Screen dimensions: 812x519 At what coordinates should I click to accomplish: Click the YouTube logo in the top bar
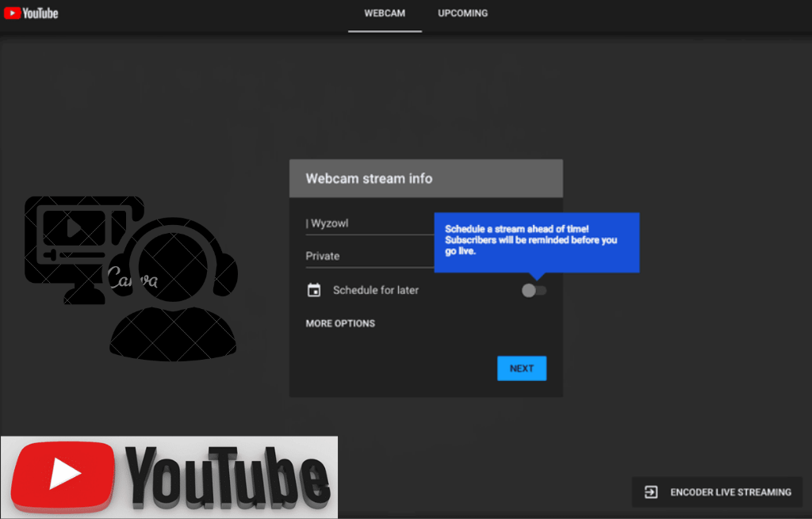coord(31,13)
